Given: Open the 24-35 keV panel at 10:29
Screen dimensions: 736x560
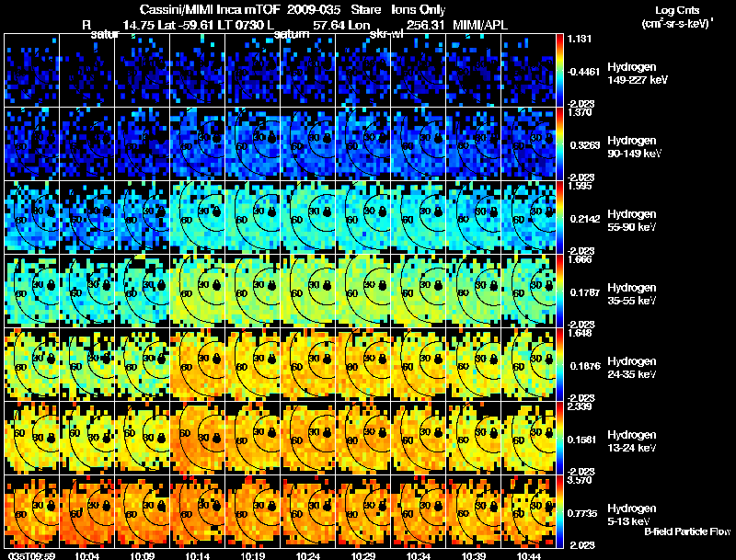Looking at the screenshot, I should (x=363, y=364).
